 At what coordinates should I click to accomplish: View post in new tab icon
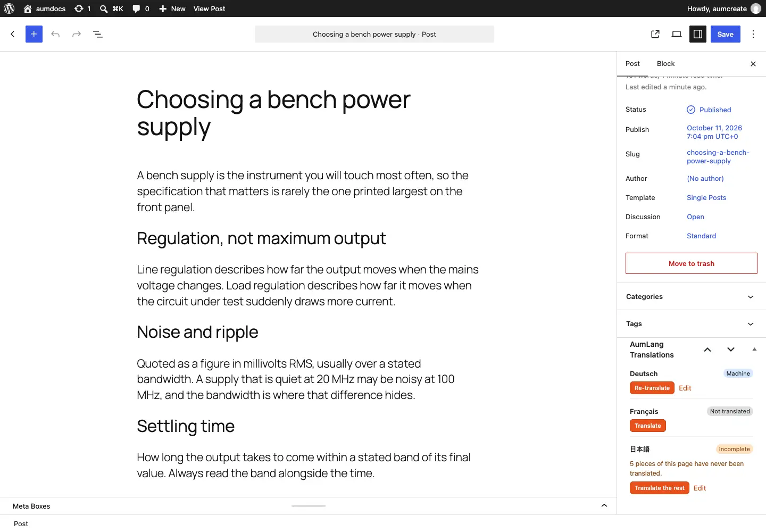tap(655, 34)
